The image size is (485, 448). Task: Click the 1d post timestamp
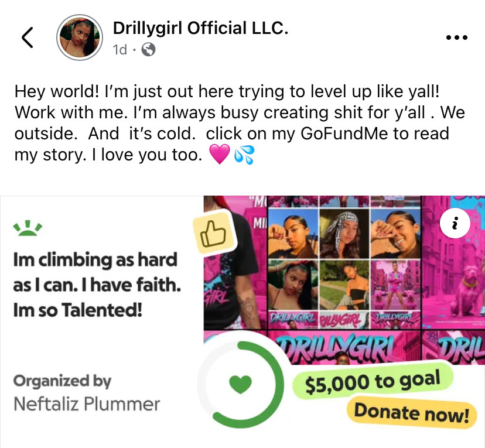[120, 49]
